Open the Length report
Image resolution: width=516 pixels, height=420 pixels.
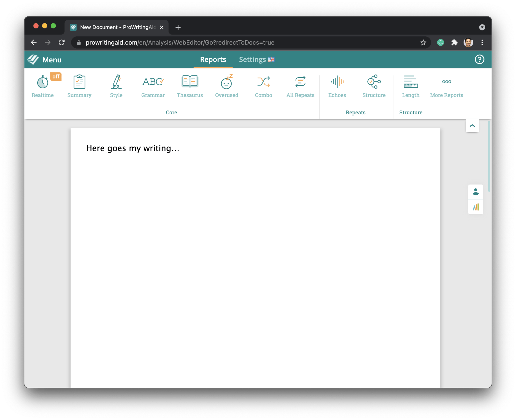pos(411,86)
